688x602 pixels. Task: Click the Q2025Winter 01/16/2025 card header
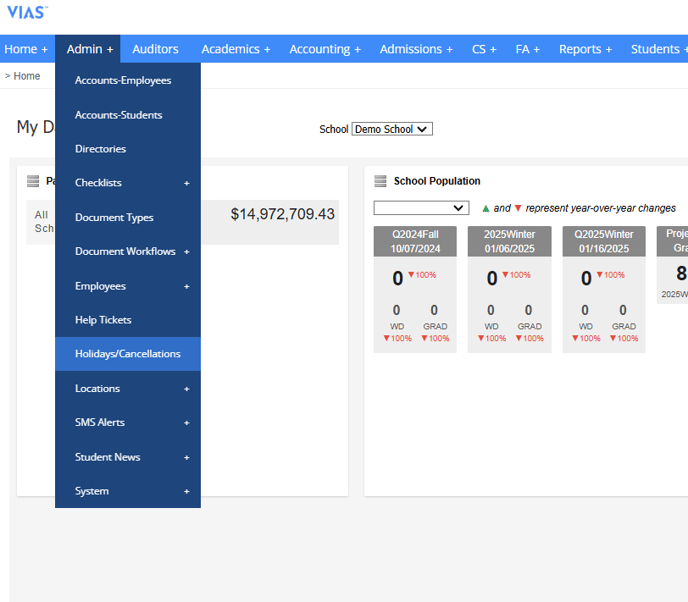point(604,241)
